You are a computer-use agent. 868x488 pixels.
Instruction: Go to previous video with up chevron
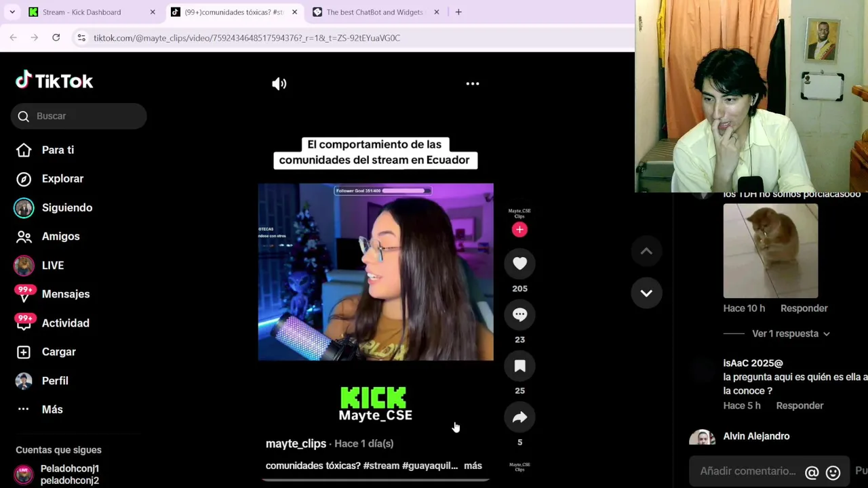pos(646,251)
